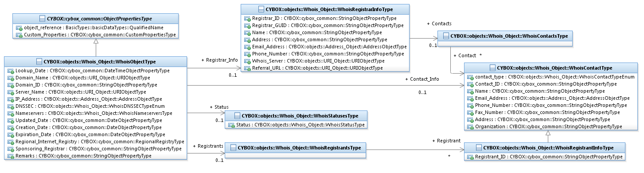644x173 pixels.
Task: Click the 0..1 multiplicity near WhoisStatusesType
Action: tap(219, 120)
